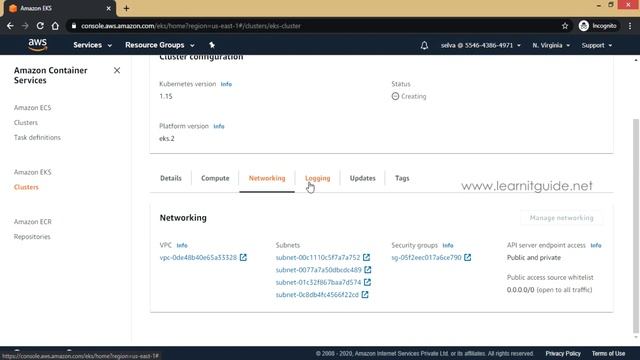Open the notifications bell
The width and height of the screenshot is (640, 360).
[x=424, y=45]
